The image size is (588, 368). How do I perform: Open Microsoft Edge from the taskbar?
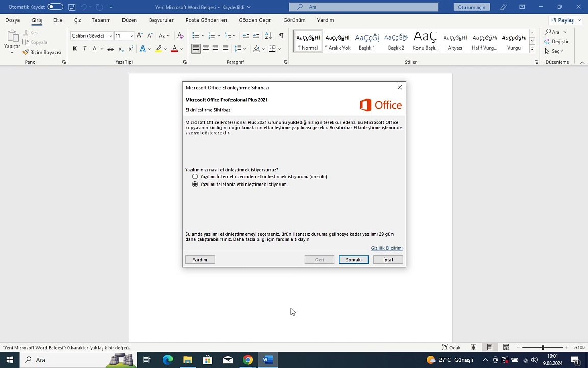tap(167, 360)
